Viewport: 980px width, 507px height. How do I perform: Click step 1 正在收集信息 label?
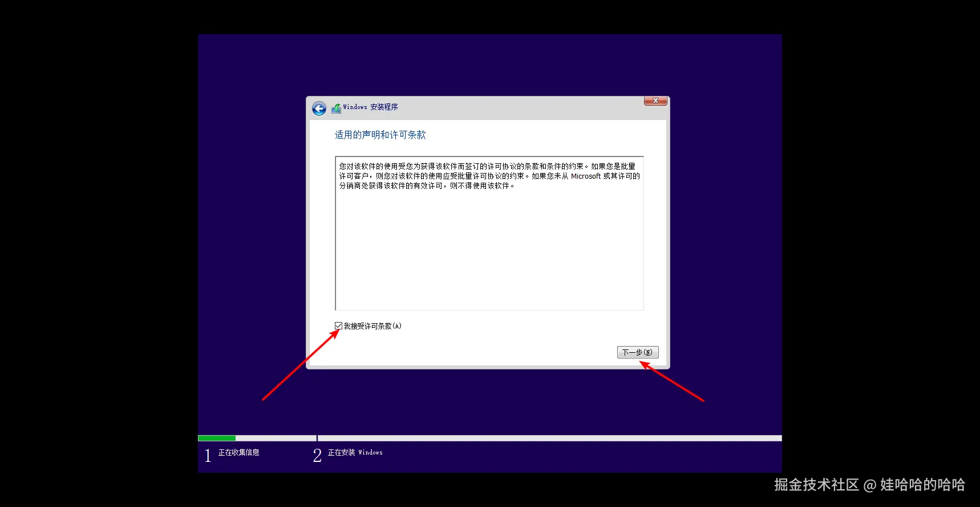click(238, 452)
